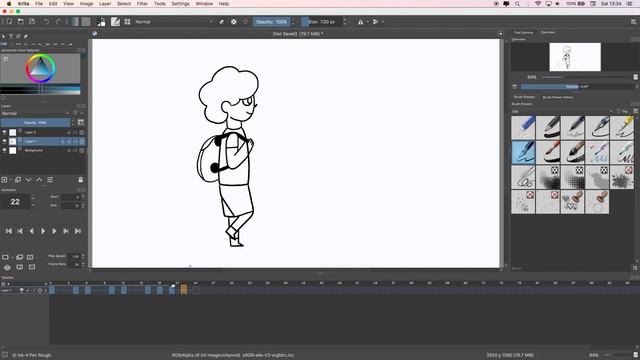
Task: Go to the next keyframe
Action: click(66, 231)
